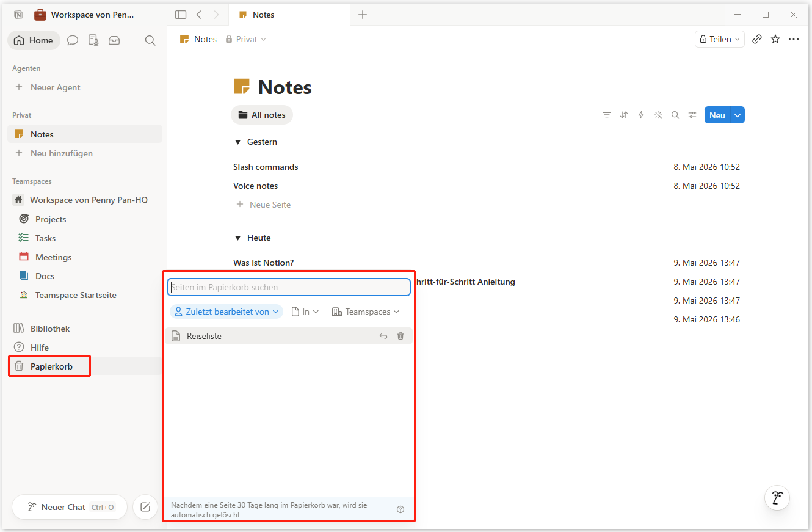Toggle the sidebar panel icon

(x=180, y=15)
